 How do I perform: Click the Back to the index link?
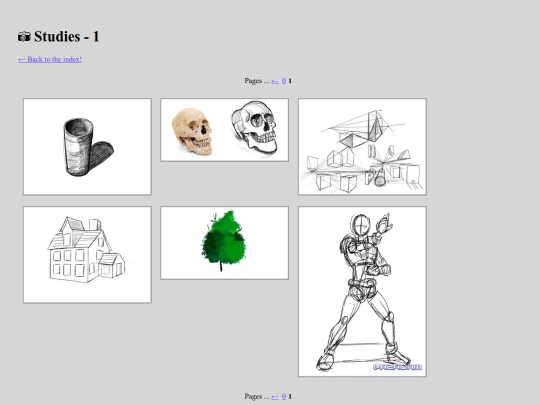pos(50,59)
